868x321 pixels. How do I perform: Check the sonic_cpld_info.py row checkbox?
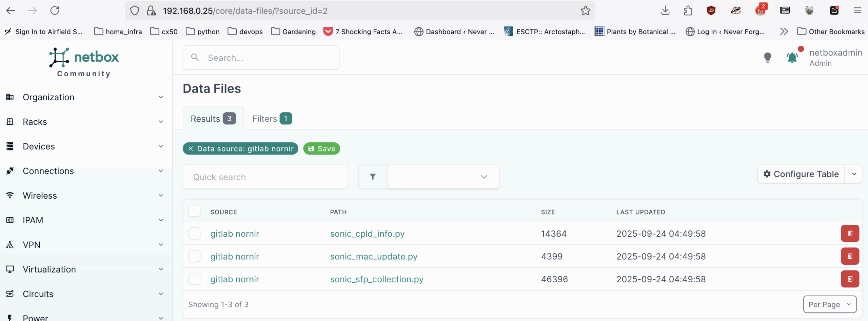coord(194,234)
